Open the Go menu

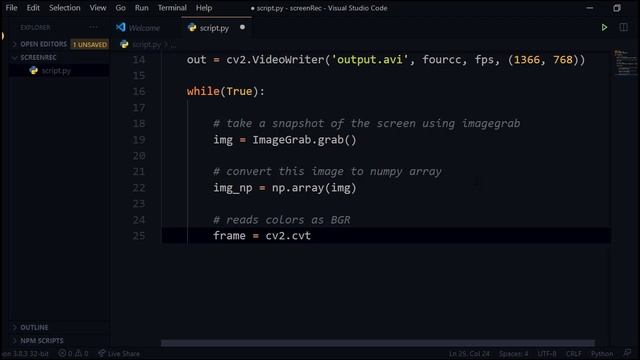120,8
